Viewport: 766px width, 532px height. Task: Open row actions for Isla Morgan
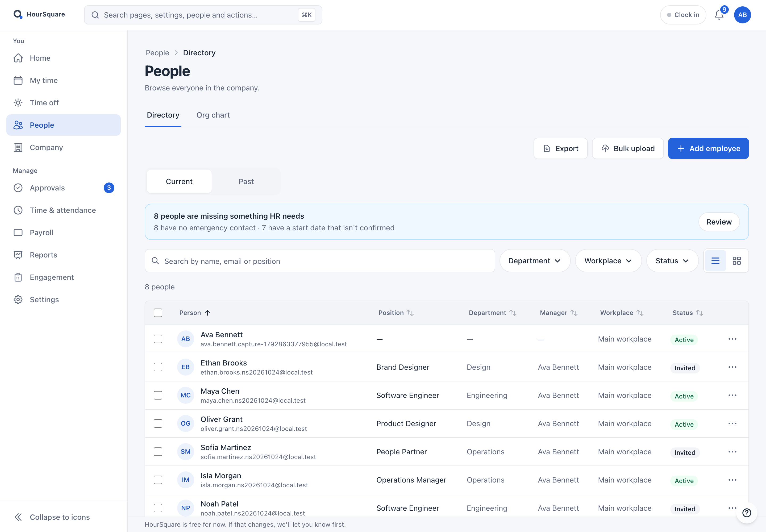click(x=732, y=480)
